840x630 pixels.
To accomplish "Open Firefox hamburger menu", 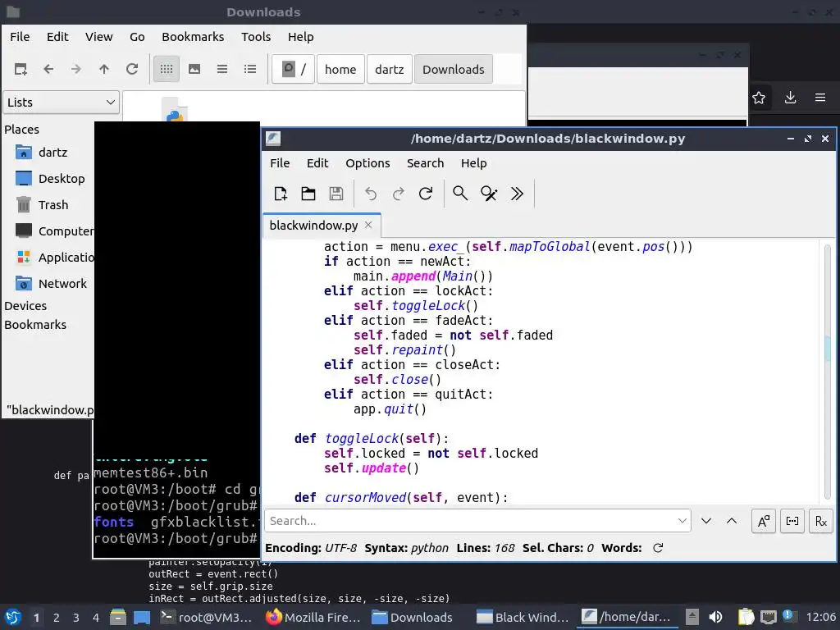I will click(820, 98).
